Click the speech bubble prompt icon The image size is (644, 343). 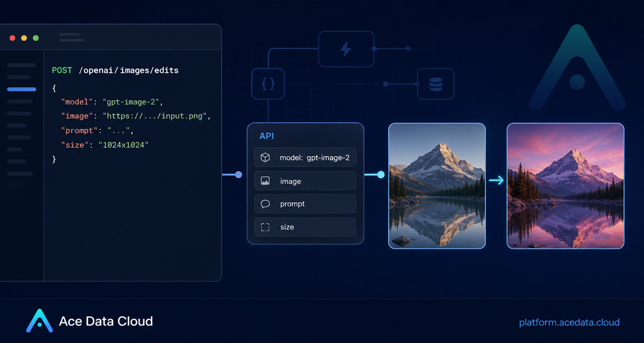click(265, 204)
